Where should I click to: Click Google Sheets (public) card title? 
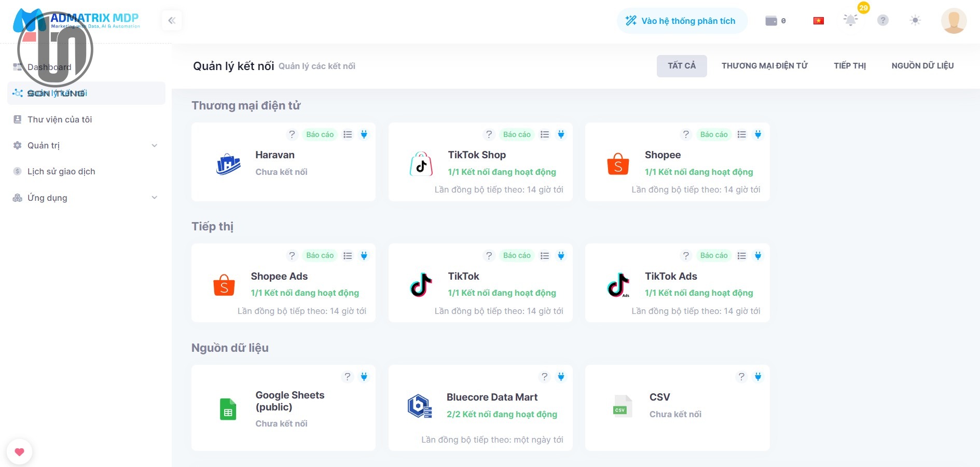(290, 401)
